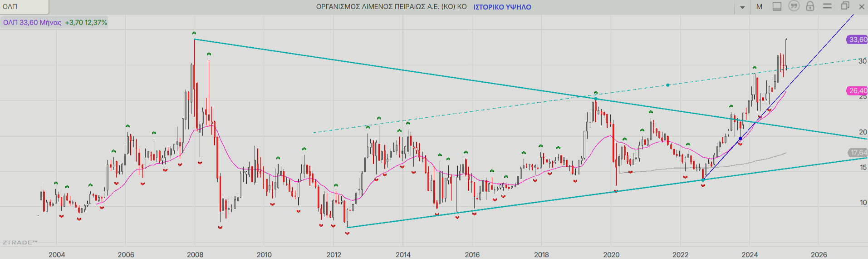This screenshot has height=259, width=868.
Task: Open the quotation-mark comments icon
Action: 794,6
